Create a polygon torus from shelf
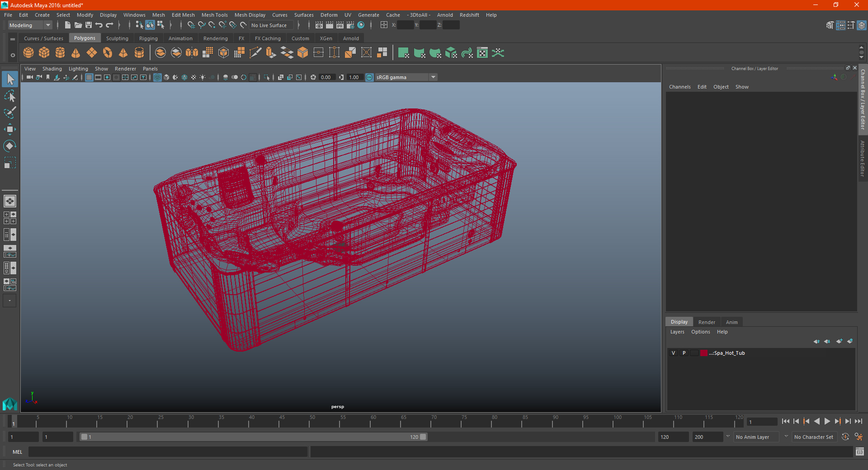This screenshot has width=868, height=470. 108,53
